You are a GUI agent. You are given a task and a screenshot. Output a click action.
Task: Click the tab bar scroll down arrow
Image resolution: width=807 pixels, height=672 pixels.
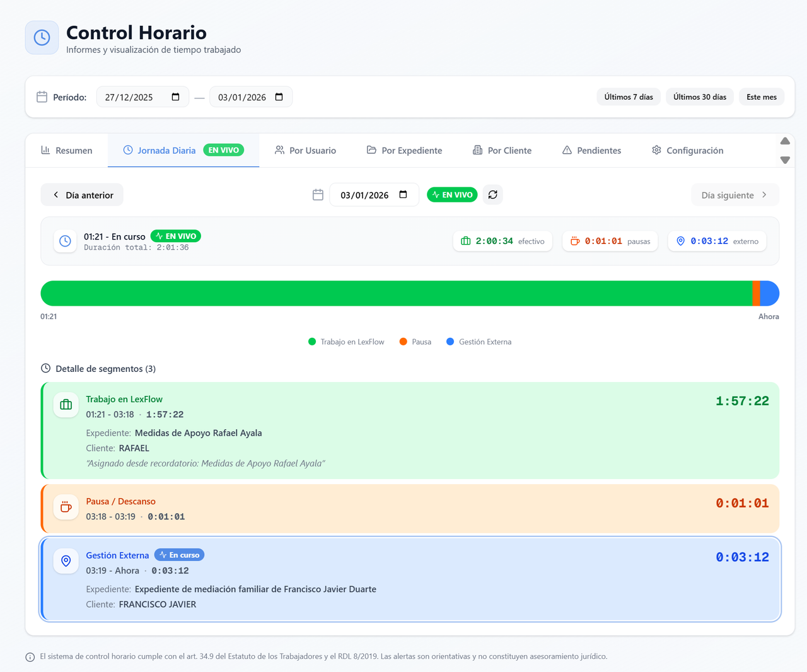click(785, 160)
